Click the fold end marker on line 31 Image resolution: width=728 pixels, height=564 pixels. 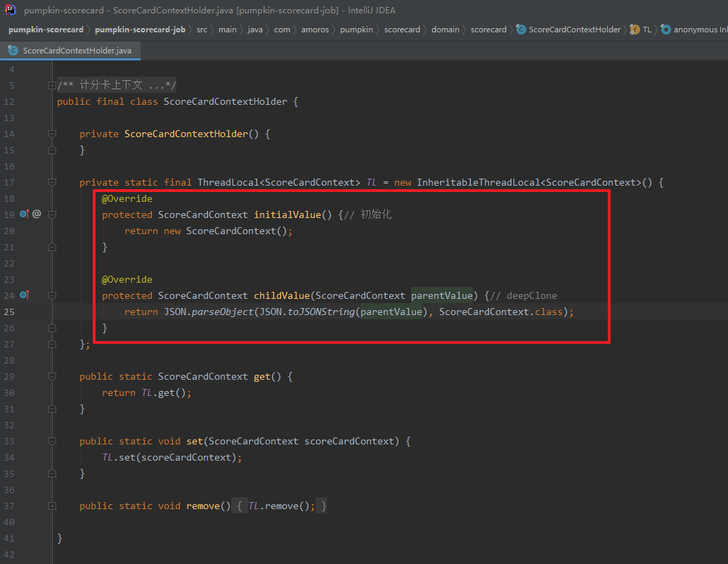[52, 409]
